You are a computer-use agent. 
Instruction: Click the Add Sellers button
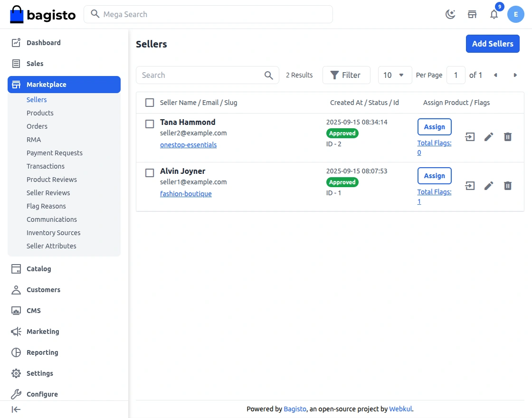pos(493,44)
